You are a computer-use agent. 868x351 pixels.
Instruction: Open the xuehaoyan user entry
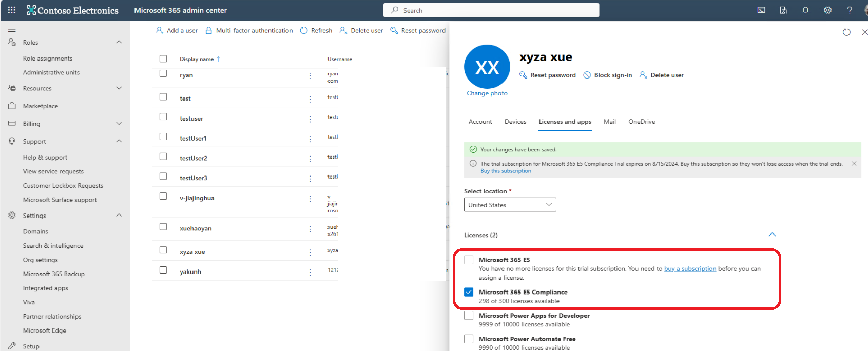click(196, 229)
